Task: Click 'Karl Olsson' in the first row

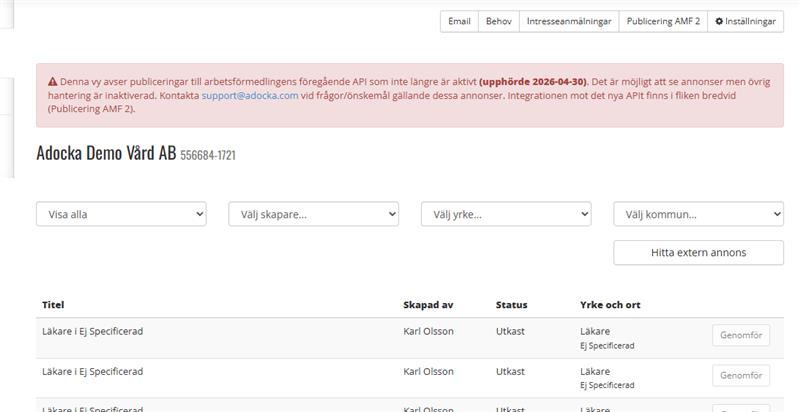Action: click(428, 331)
